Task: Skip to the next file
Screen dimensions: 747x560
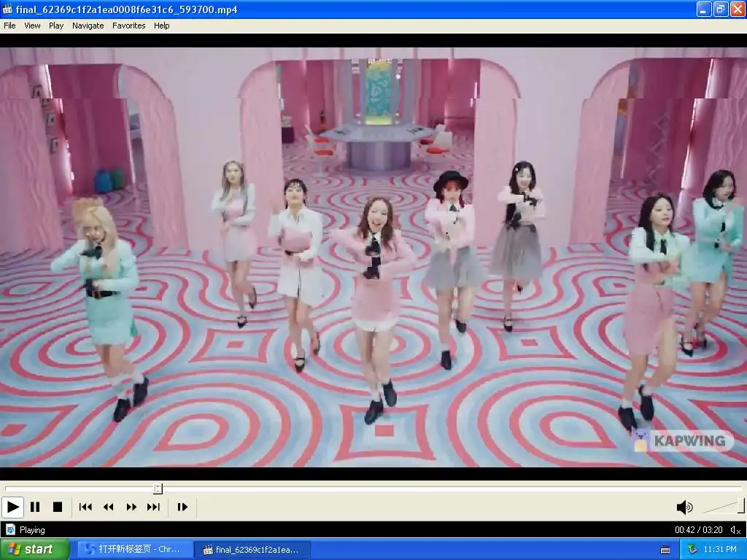Action: tap(153, 507)
